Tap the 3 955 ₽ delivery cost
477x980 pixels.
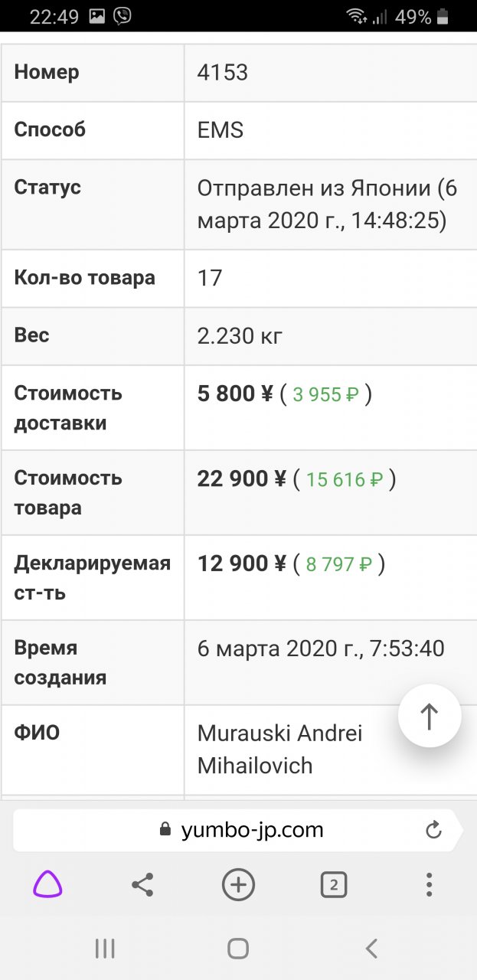click(325, 395)
